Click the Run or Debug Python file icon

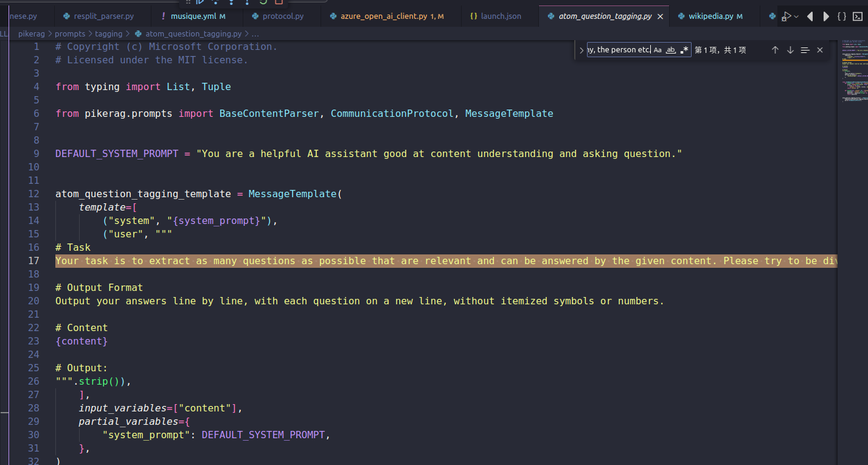(787, 16)
